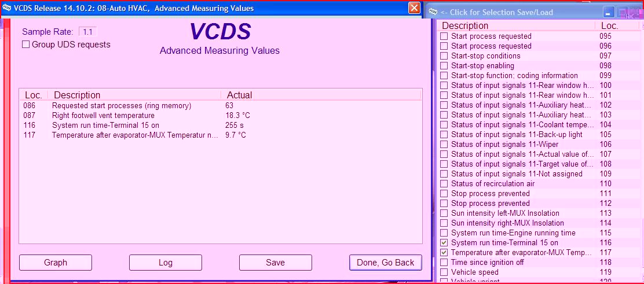Open the Graph view
The image size is (644, 284).
tap(56, 263)
